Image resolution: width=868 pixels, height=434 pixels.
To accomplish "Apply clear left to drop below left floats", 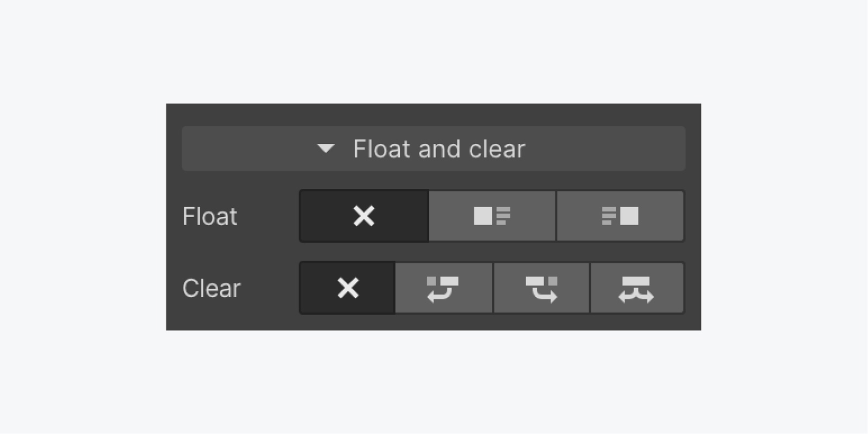I will coord(443,288).
